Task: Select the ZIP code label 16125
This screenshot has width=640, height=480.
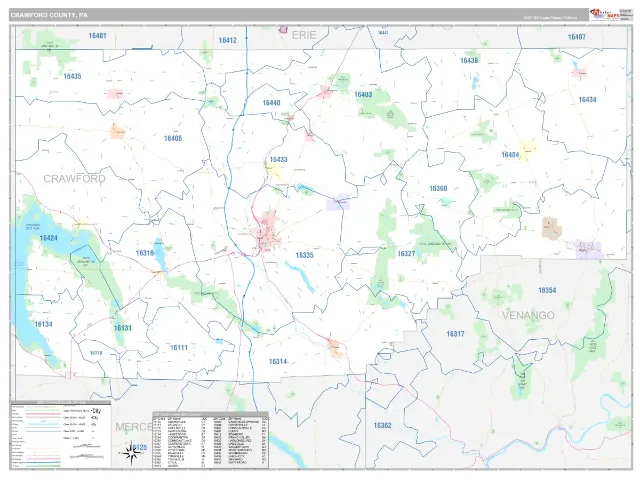Action: tap(139, 447)
